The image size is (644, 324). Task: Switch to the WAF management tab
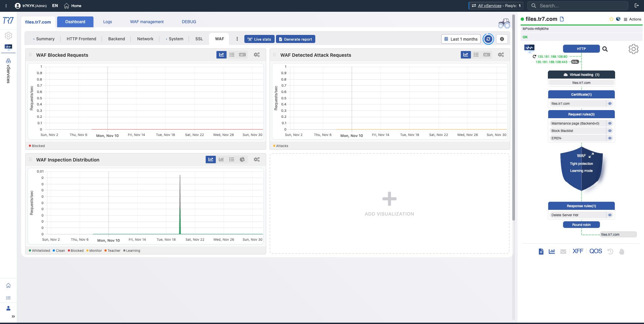coord(147,22)
